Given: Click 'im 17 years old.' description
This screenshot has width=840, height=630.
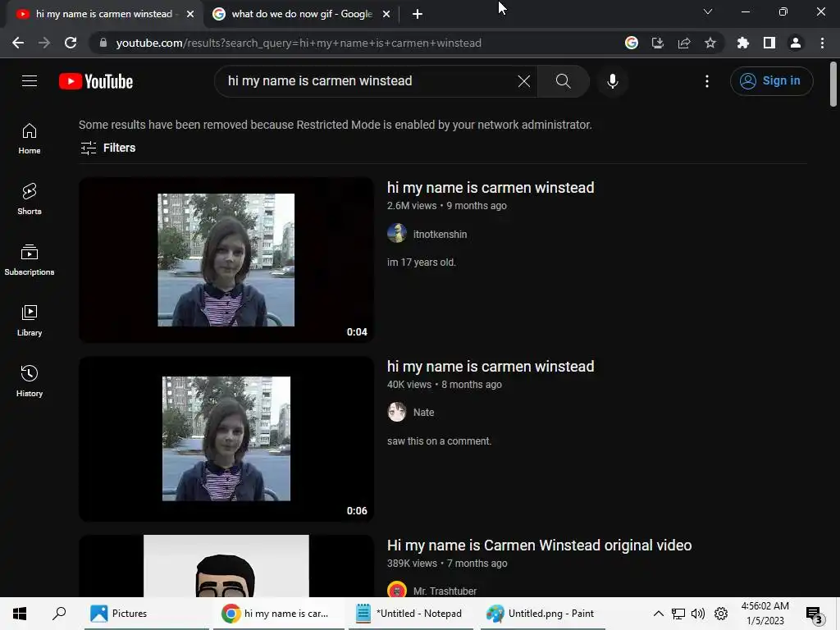Looking at the screenshot, I should (421, 262).
